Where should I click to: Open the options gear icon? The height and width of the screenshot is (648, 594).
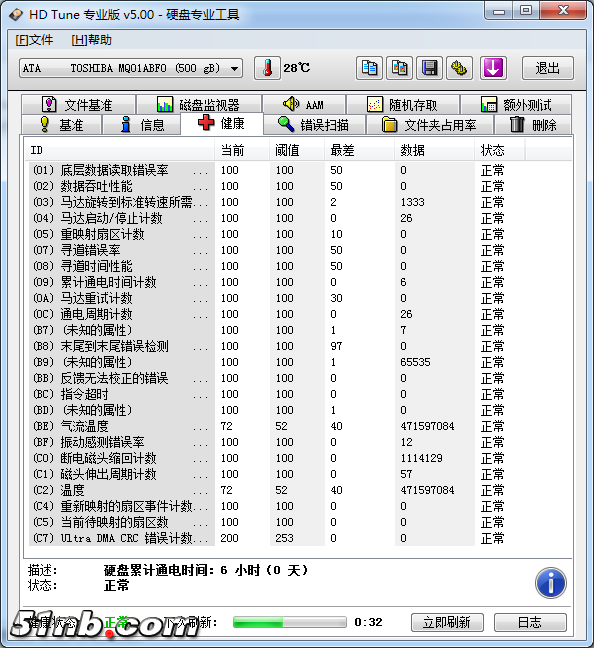459,68
